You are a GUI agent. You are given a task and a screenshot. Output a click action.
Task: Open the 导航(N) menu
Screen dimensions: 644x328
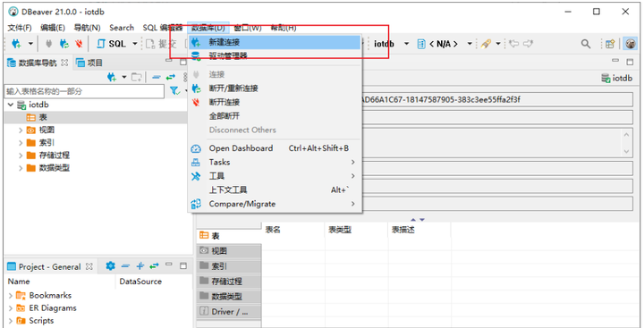(x=87, y=28)
